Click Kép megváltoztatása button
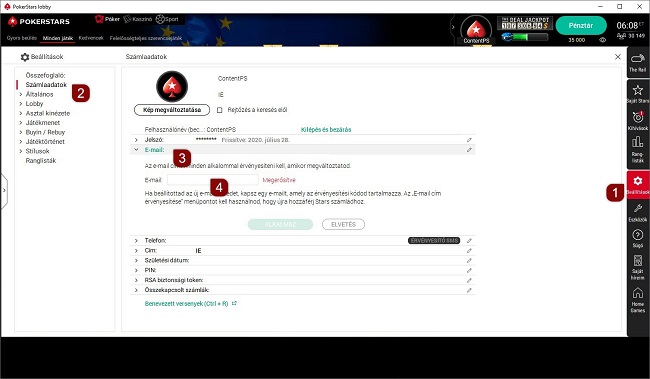The width and height of the screenshot is (650, 379). click(x=172, y=110)
